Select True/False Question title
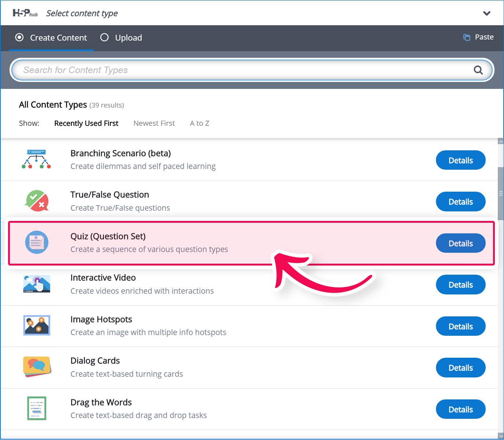504x440 pixels. (110, 195)
